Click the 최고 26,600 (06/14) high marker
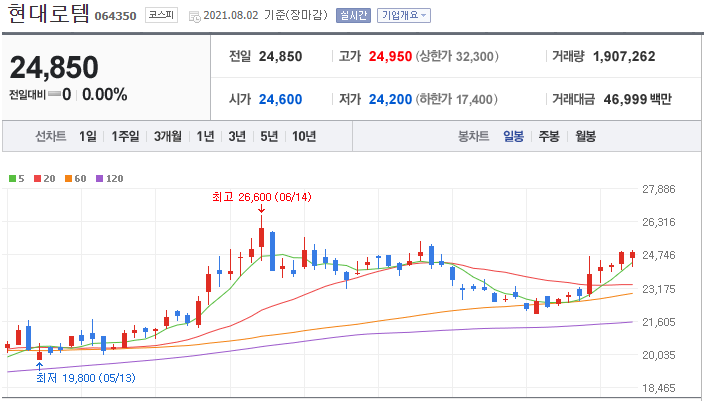The width and height of the screenshot is (704, 401). click(x=262, y=197)
